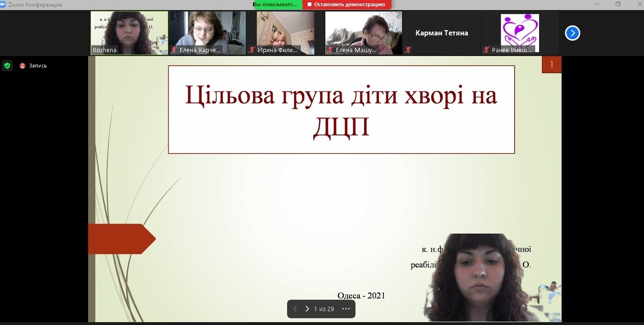
Task: Select Ранее Вмеш... participant tile with heart logo
Action: pos(520,33)
